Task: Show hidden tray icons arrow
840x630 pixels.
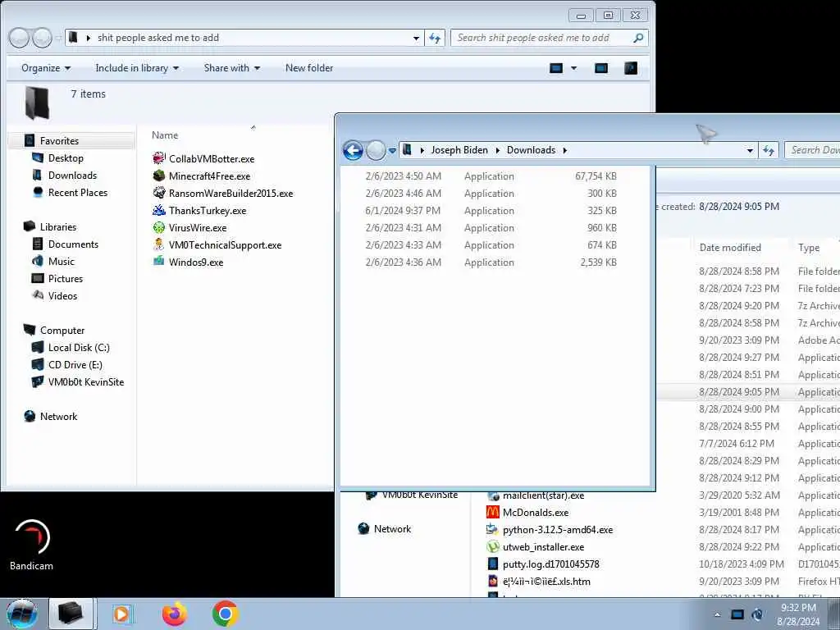Action: [x=717, y=614]
